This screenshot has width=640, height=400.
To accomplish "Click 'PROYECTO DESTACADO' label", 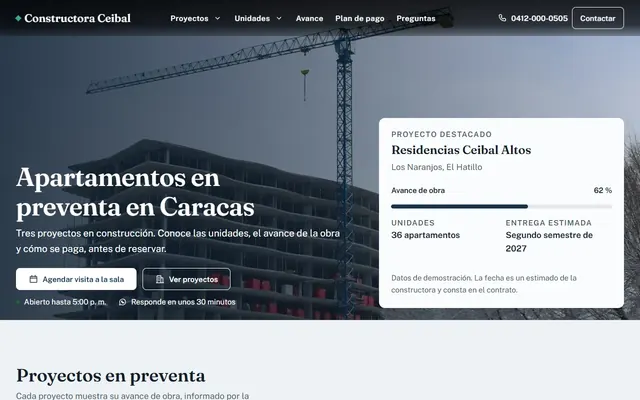I will coord(442,134).
